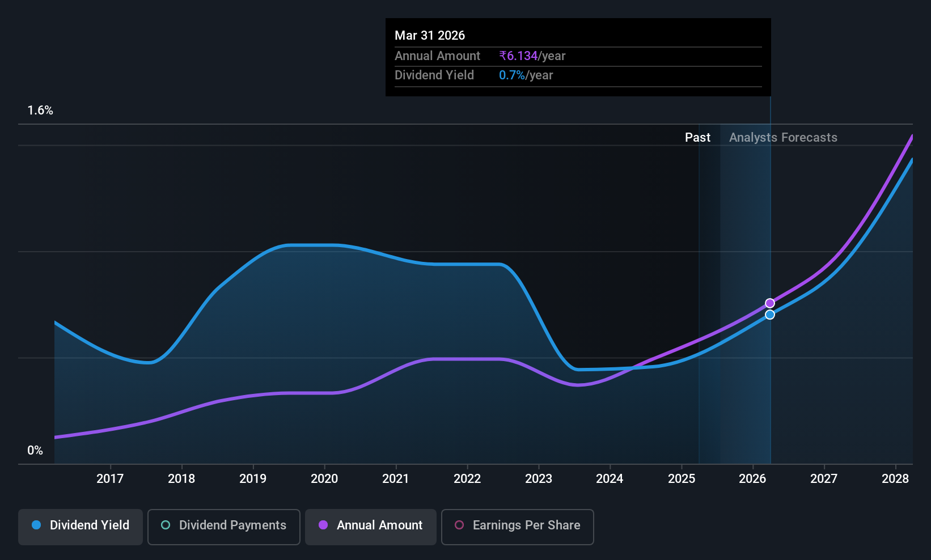Click the 2028 axis label

point(895,479)
